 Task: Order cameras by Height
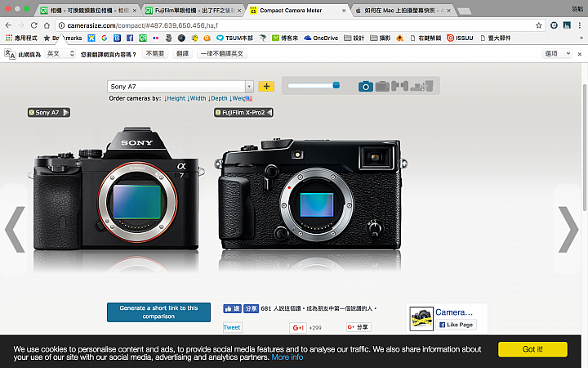pos(175,98)
